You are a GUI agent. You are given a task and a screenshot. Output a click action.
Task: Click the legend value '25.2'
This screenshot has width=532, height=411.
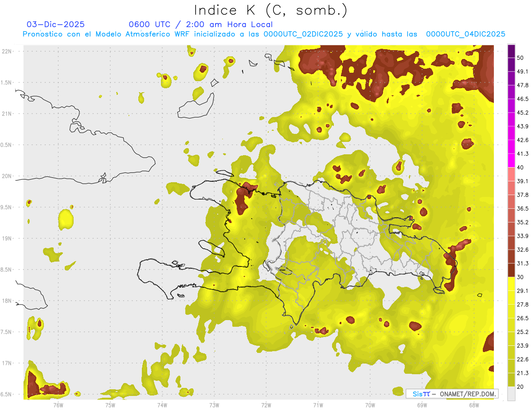pyautogui.click(x=523, y=332)
